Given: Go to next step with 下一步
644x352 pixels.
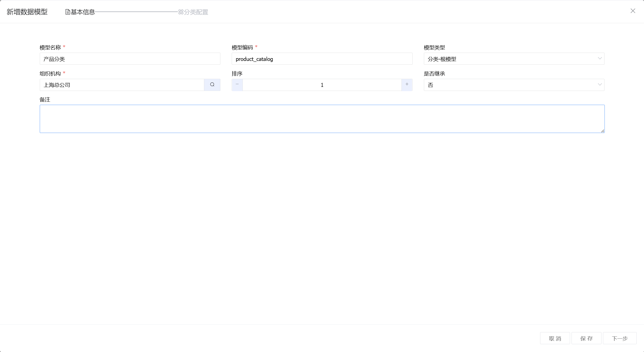Looking at the screenshot, I should coord(620,338).
